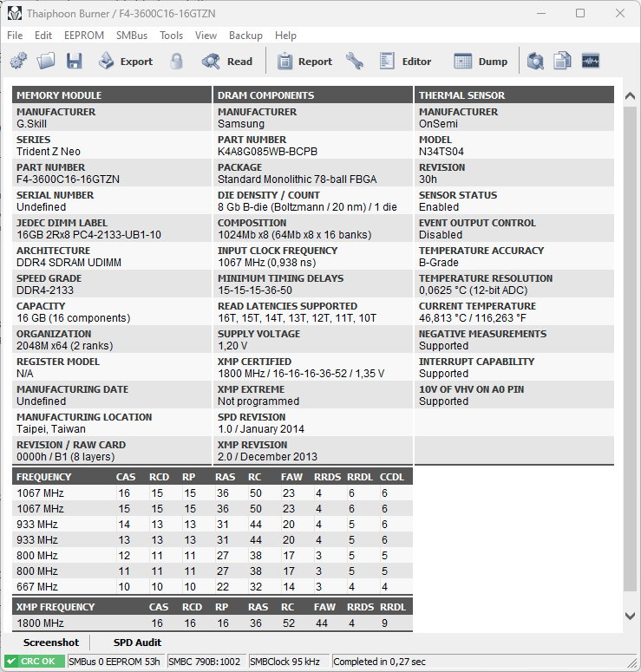The height and width of the screenshot is (672, 641).
Task: Open the SMBus menu
Action: (x=132, y=36)
